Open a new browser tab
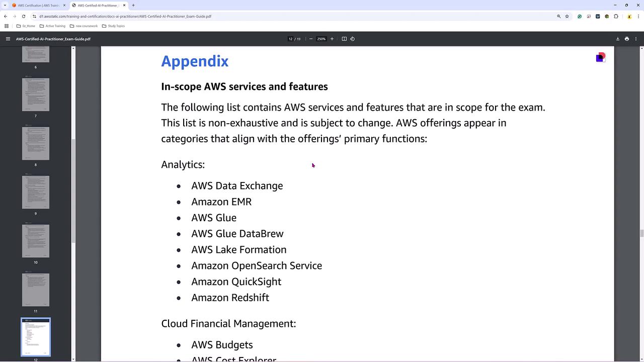 point(133,5)
